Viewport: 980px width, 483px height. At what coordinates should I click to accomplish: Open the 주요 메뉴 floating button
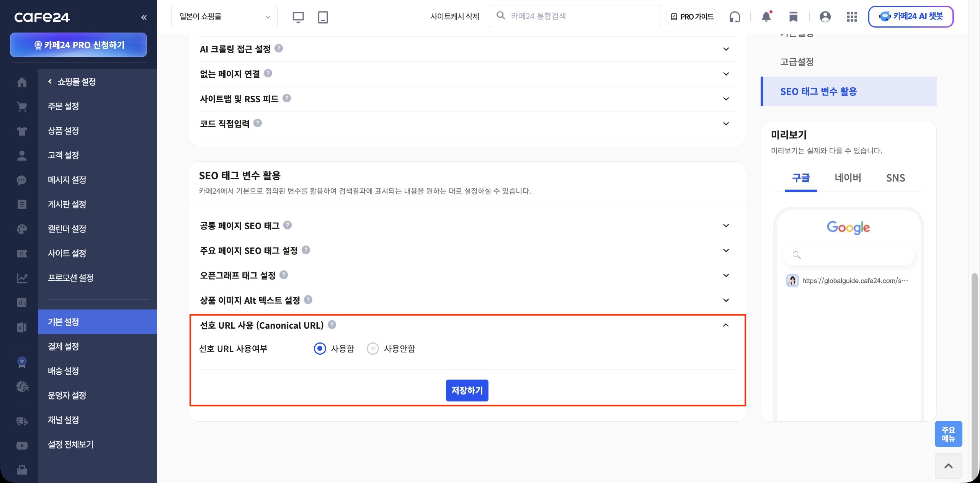(948, 434)
